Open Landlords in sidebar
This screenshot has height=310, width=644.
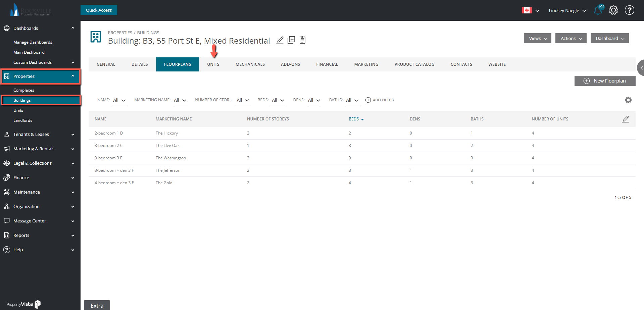coord(23,120)
